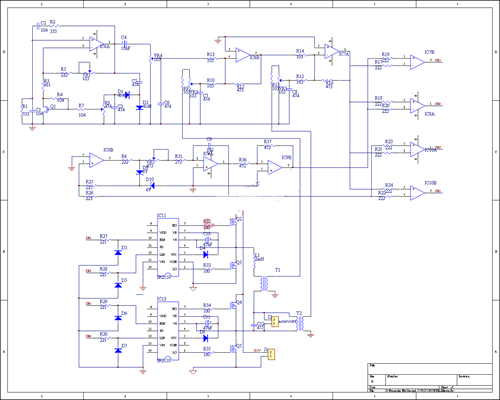Click the IC12 designator label
Viewport: 500px width, 400px height.
(162, 299)
